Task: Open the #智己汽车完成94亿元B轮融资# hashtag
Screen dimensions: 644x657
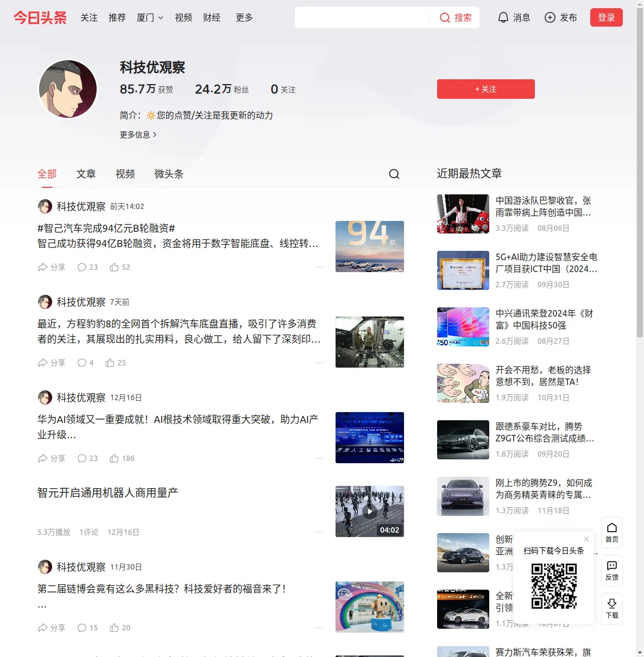Action: [x=106, y=228]
